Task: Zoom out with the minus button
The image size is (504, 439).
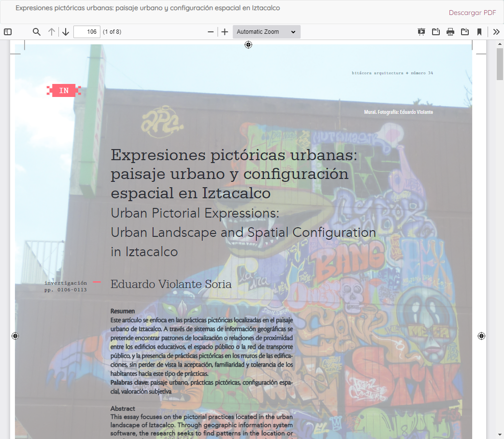Action: [210, 32]
